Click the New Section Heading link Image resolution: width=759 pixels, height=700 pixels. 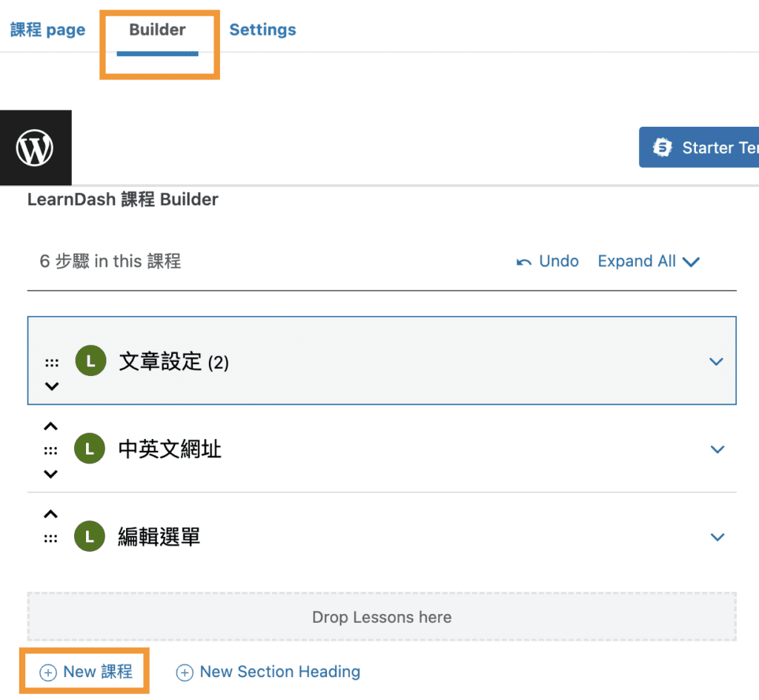pyautogui.click(x=268, y=672)
